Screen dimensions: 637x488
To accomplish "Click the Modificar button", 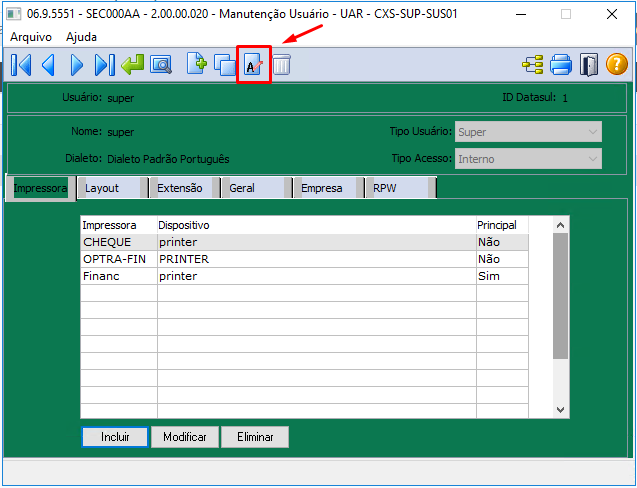I will click(185, 437).
